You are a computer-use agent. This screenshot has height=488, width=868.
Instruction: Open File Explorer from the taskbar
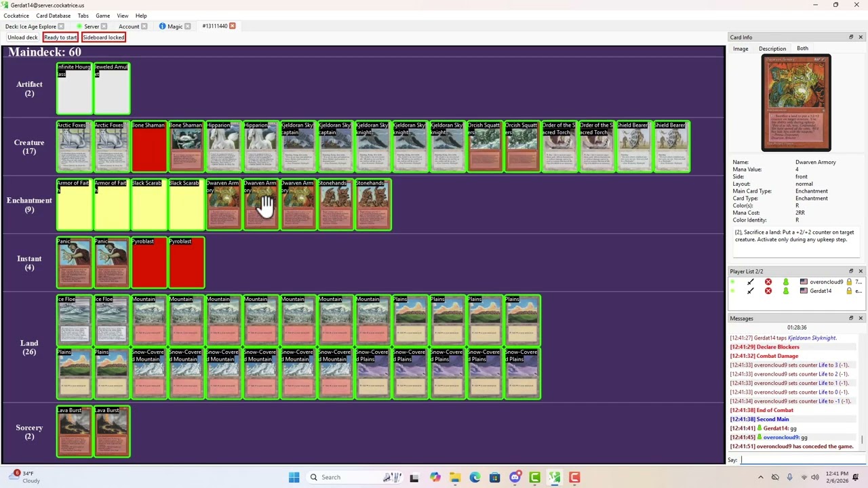pos(455,477)
